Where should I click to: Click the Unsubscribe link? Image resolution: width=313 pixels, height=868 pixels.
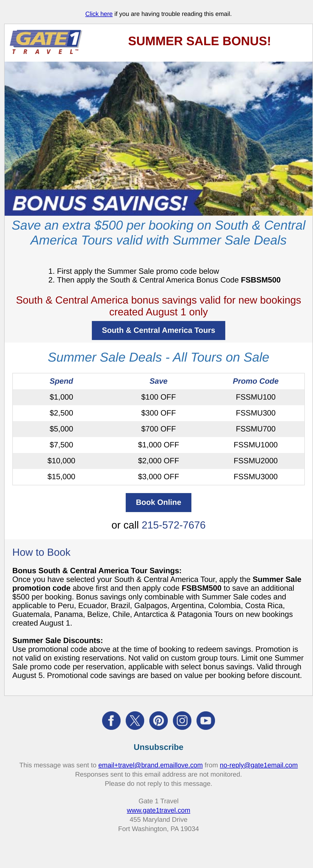click(x=159, y=747)
